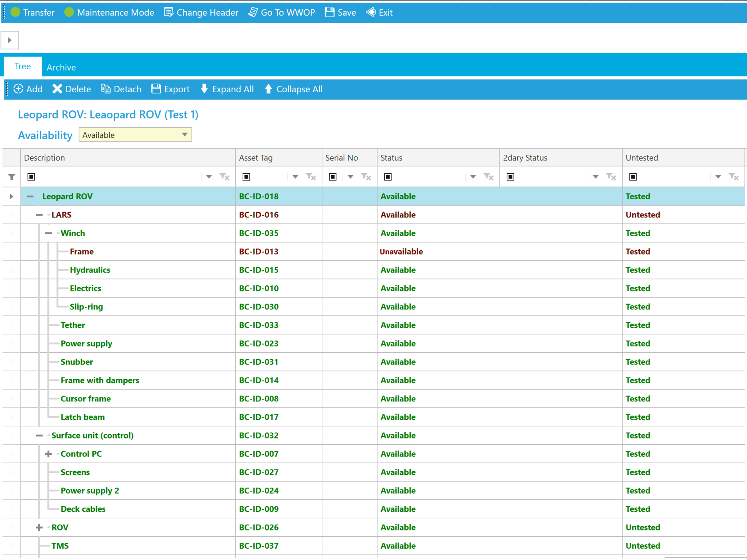Toggle Untested filter checkbox
747x560 pixels.
click(x=633, y=177)
